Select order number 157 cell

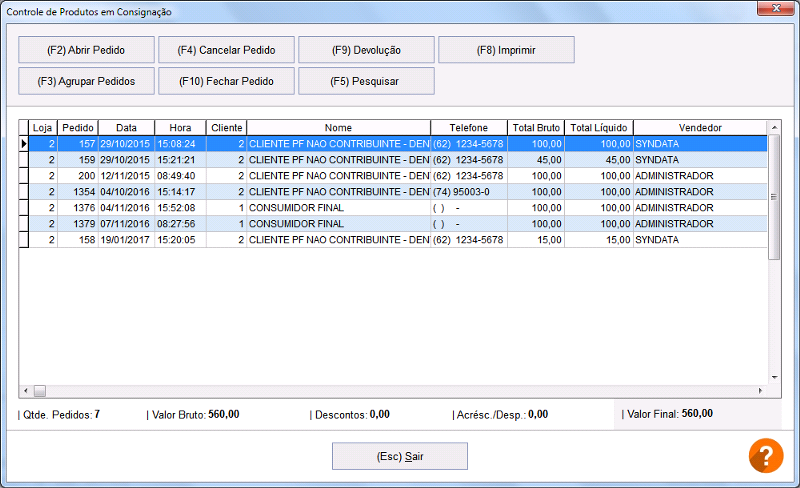78,144
